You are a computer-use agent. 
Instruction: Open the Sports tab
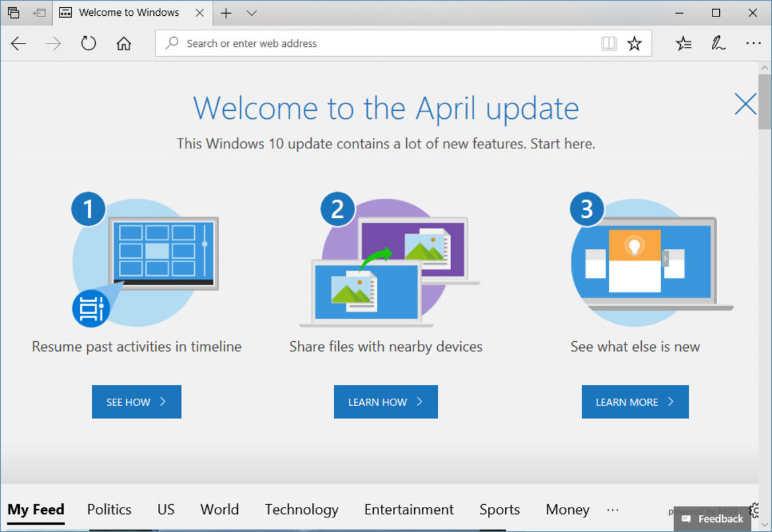tap(499, 510)
